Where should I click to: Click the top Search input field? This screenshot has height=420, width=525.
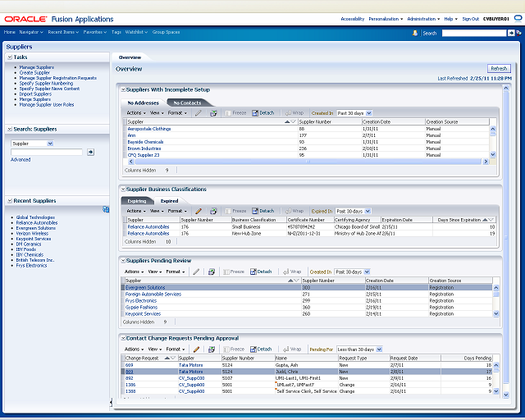[x=474, y=33]
